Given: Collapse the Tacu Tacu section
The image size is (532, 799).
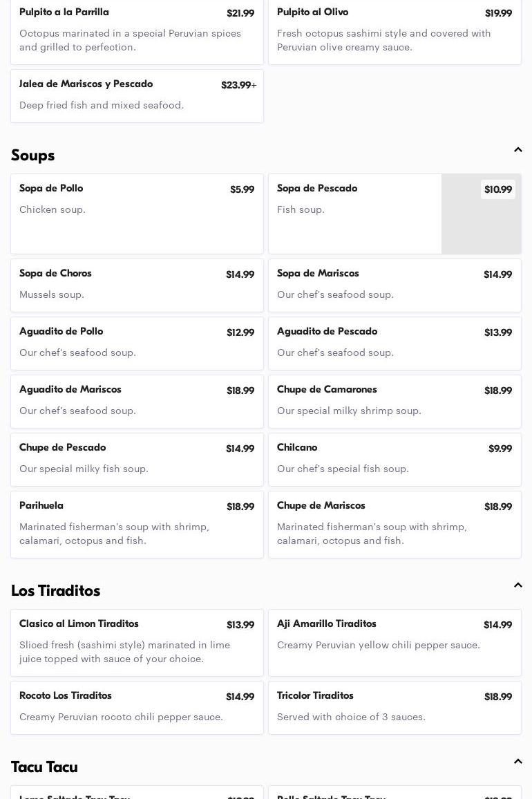Looking at the screenshot, I should [517, 762].
